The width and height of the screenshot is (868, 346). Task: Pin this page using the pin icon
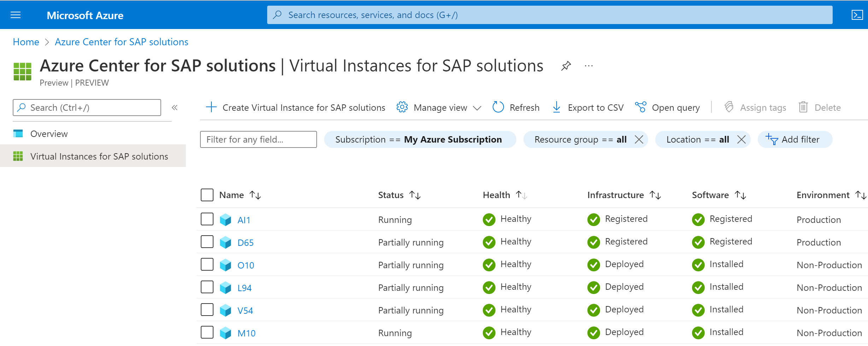566,66
